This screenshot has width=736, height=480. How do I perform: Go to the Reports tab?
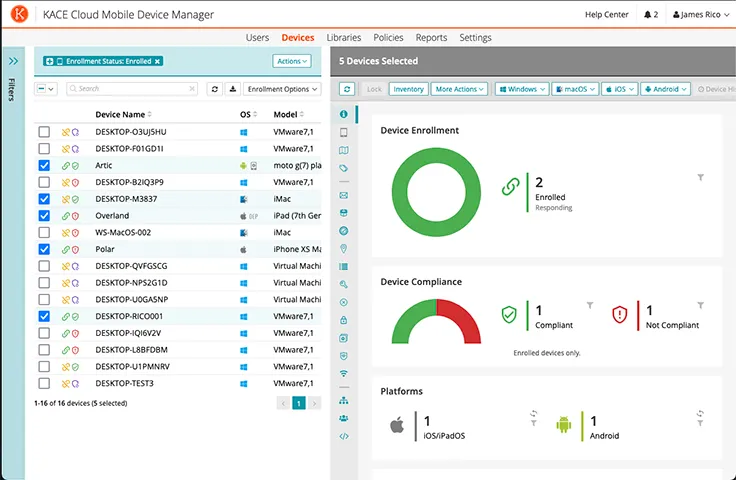(x=431, y=38)
